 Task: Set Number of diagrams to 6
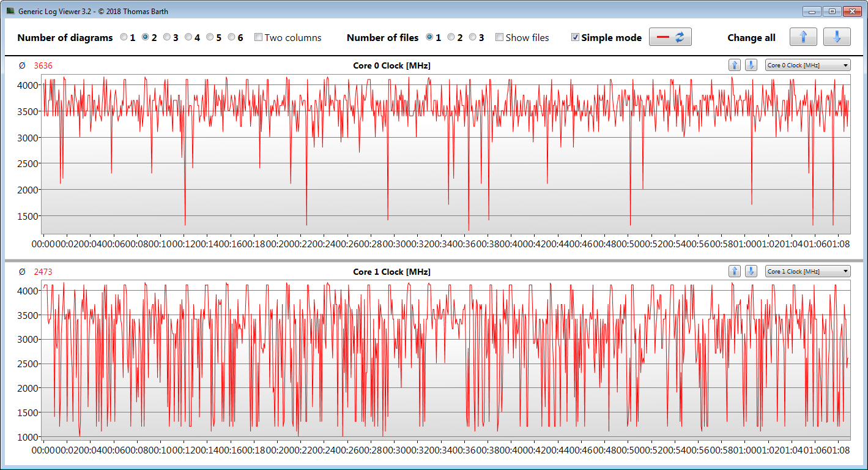(x=232, y=37)
